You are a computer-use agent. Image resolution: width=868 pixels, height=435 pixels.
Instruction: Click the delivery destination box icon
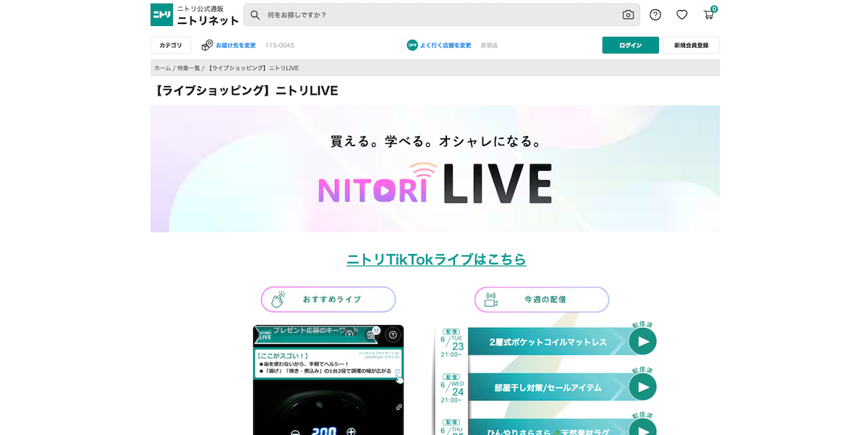[x=207, y=45]
